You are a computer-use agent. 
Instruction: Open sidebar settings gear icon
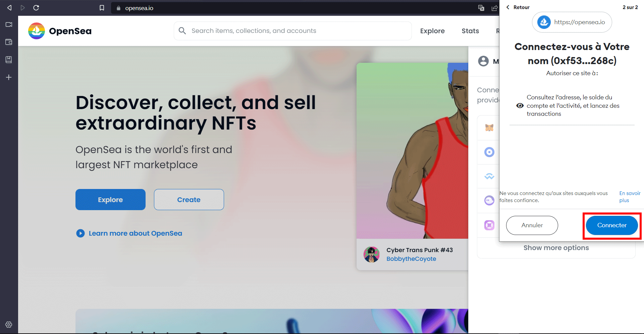click(x=9, y=325)
